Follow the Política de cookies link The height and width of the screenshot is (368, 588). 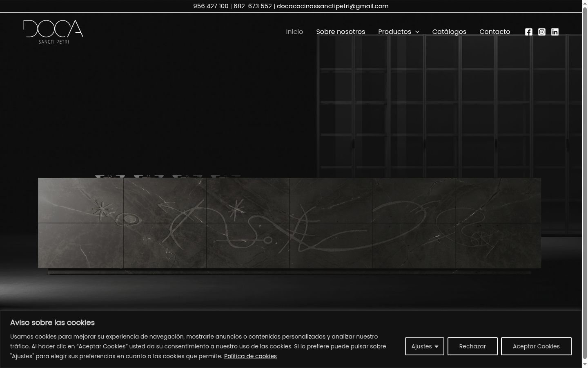pos(250,356)
